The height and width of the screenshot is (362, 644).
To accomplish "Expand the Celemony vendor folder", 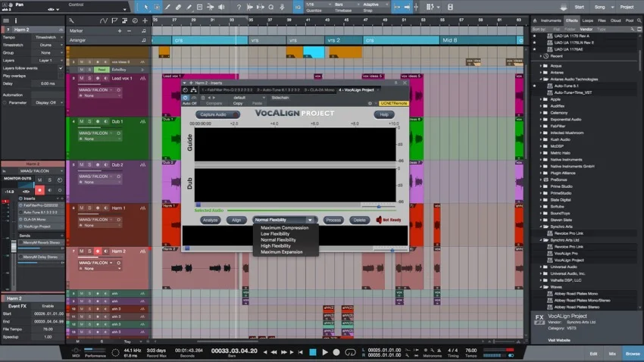I will (541, 113).
